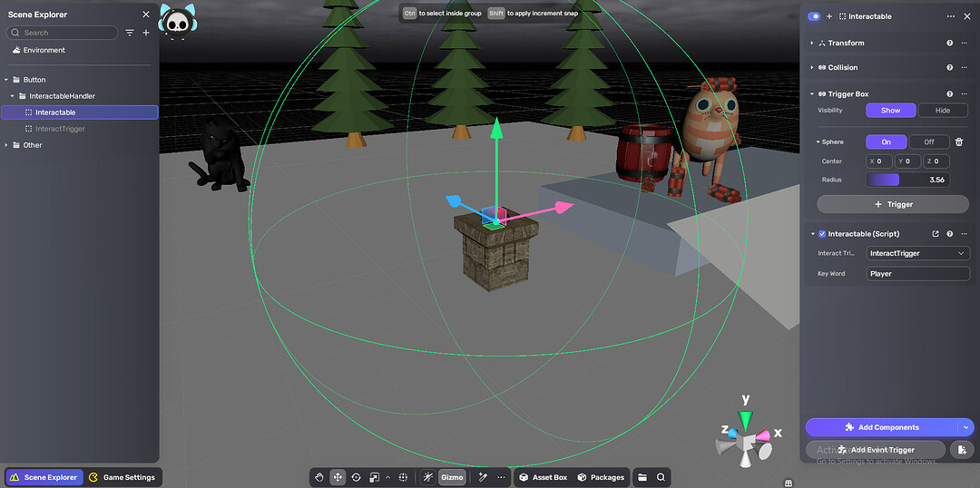Click Add Components button
Image resolution: width=980 pixels, height=488 pixels.
click(882, 427)
